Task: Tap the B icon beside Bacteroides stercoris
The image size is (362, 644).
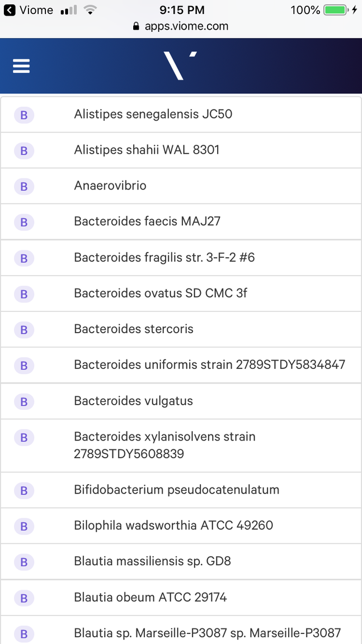Action: (24, 330)
